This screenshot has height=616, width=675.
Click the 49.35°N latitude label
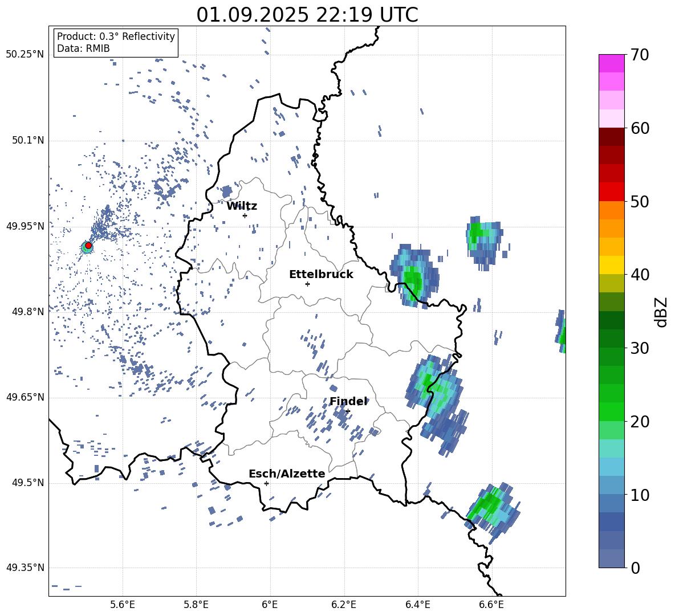point(25,568)
